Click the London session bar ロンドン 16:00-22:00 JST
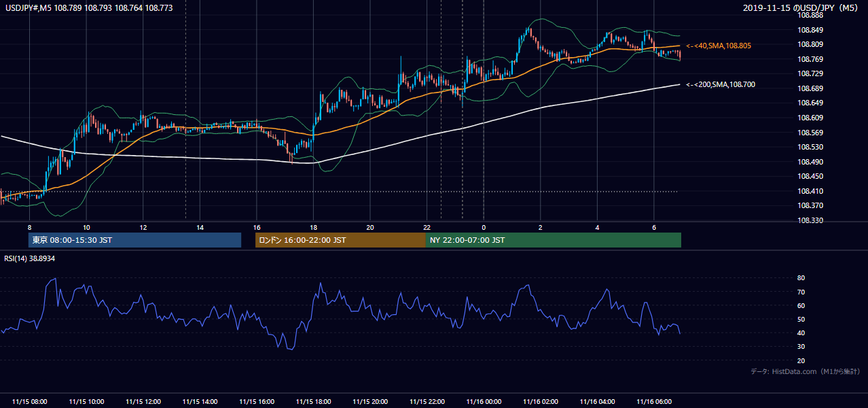The height and width of the screenshot is (408, 868). [x=340, y=240]
